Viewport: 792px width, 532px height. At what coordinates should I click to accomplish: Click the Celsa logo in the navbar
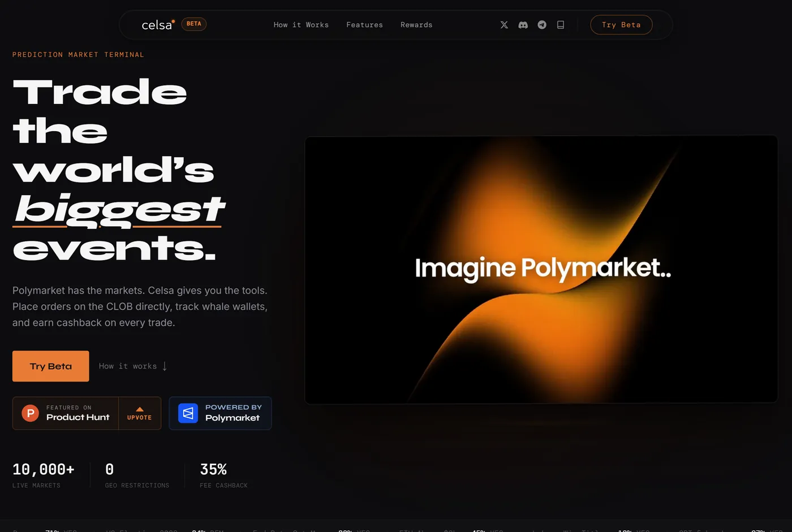[158, 24]
